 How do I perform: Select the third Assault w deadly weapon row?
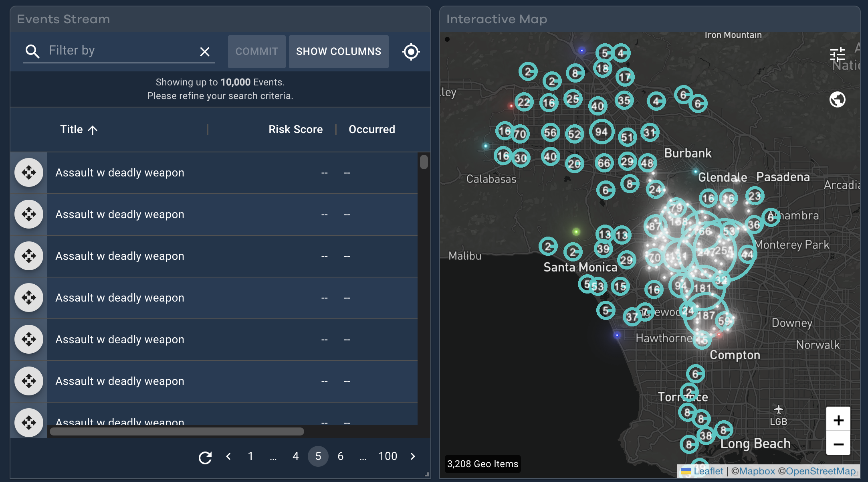(x=232, y=256)
